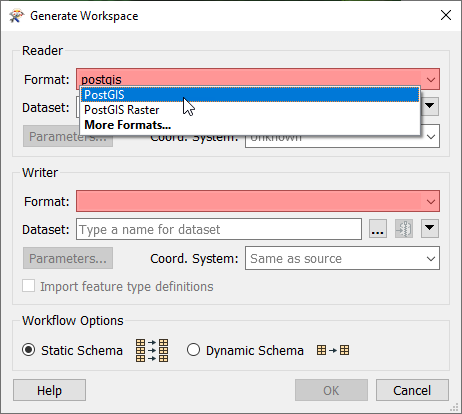Expand the Reader Coord. System dropdown
462x414 pixels.
(x=431, y=137)
